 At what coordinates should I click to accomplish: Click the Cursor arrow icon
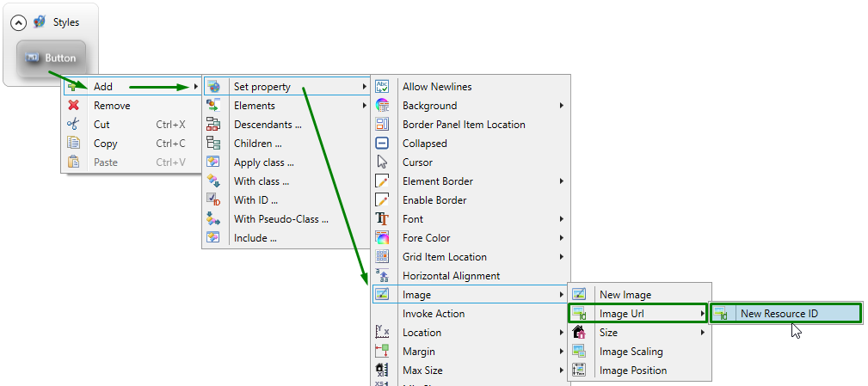pyautogui.click(x=383, y=162)
